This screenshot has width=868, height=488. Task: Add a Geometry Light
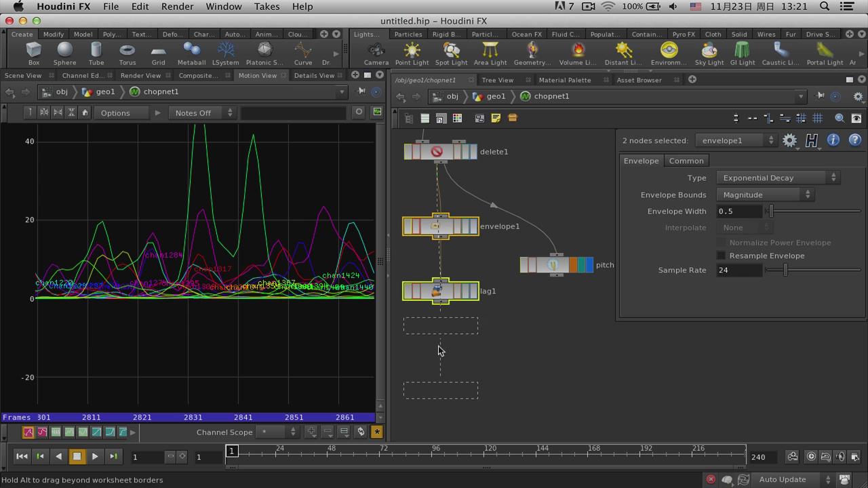532,54
